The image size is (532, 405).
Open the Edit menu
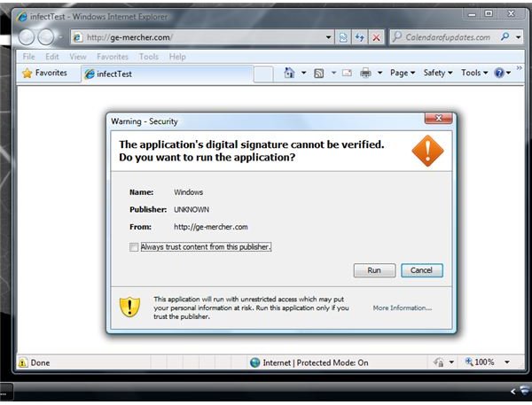click(52, 57)
